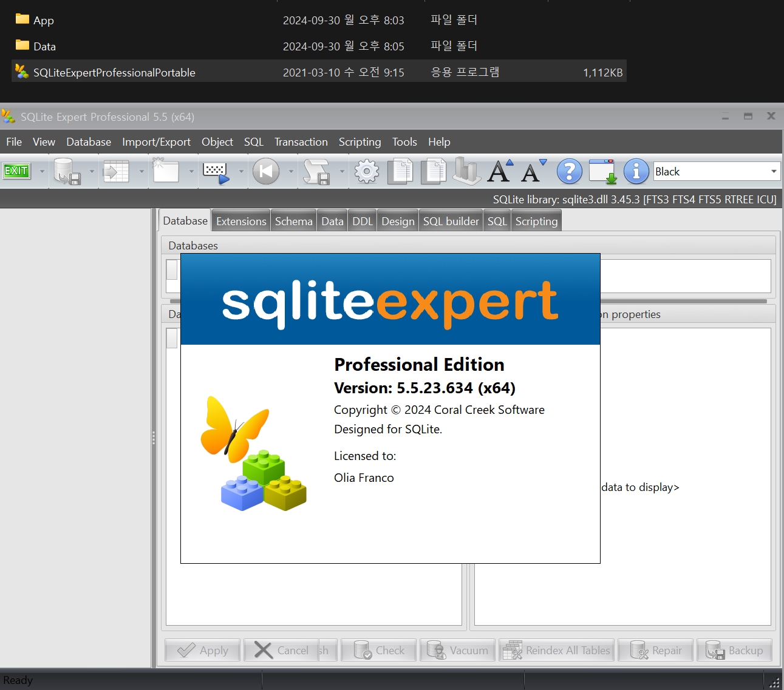Click the SQLite Expert title bar butterfly icon
Image resolution: width=784 pixels, height=690 pixels.
click(8, 116)
